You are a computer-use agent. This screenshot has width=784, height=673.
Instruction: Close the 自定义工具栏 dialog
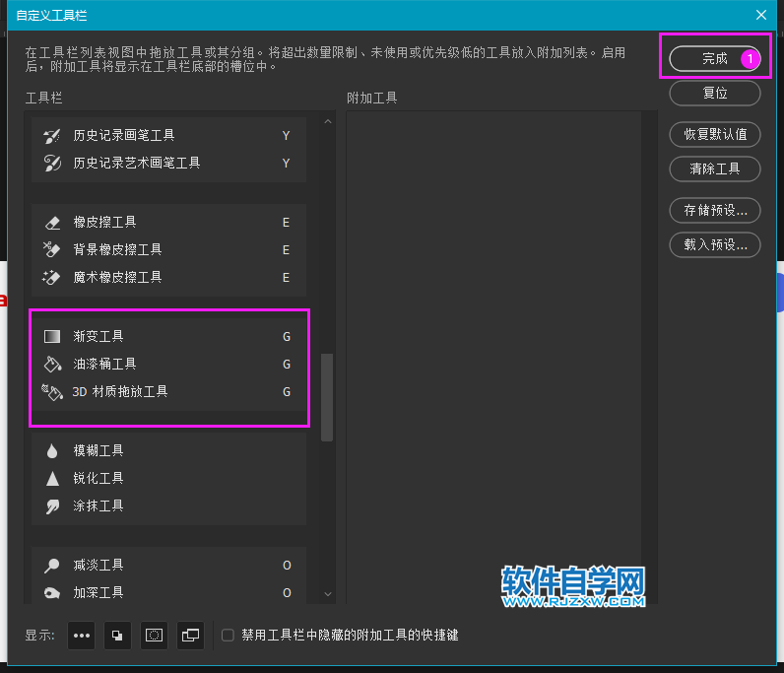[761, 15]
